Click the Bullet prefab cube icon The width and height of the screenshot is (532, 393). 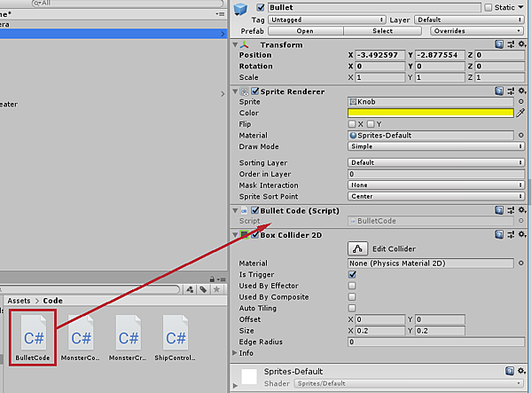[x=240, y=9]
